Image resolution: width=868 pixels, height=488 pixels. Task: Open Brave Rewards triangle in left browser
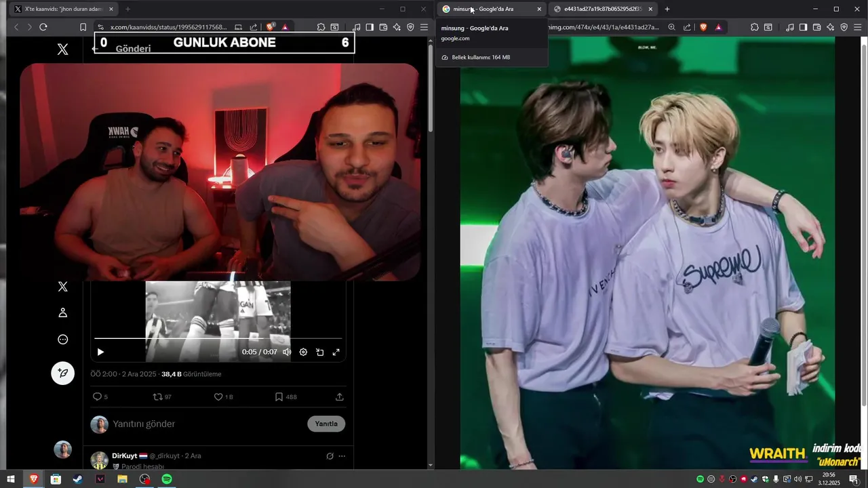pos(285,27)
